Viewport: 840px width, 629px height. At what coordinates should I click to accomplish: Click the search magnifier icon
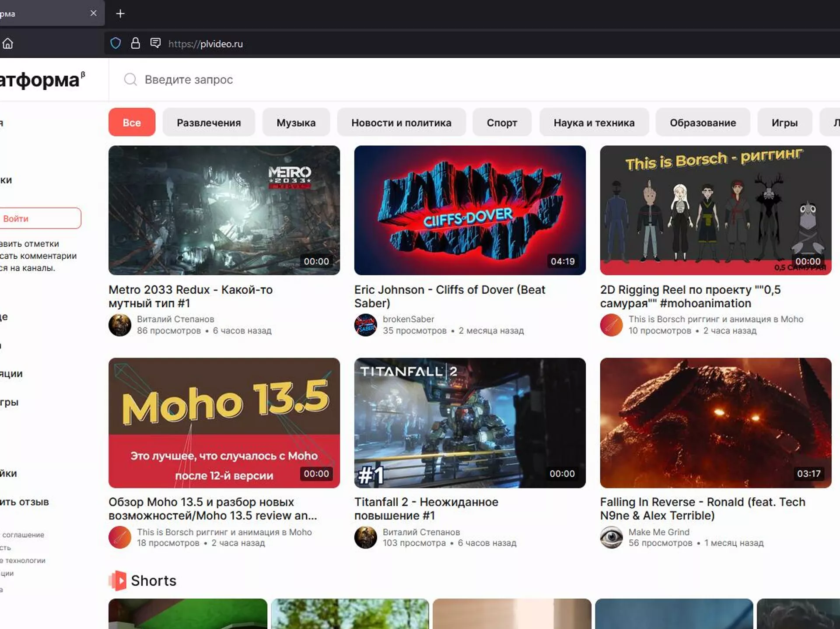point(130,79)
